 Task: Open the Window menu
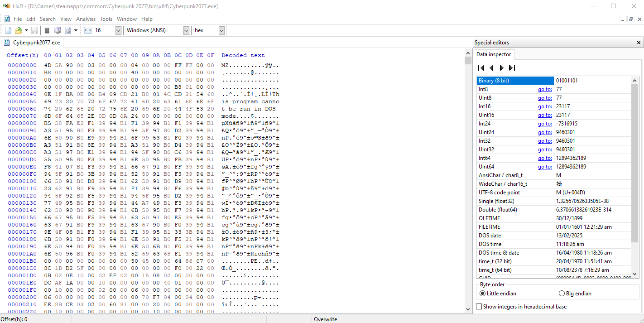(127, 19)
